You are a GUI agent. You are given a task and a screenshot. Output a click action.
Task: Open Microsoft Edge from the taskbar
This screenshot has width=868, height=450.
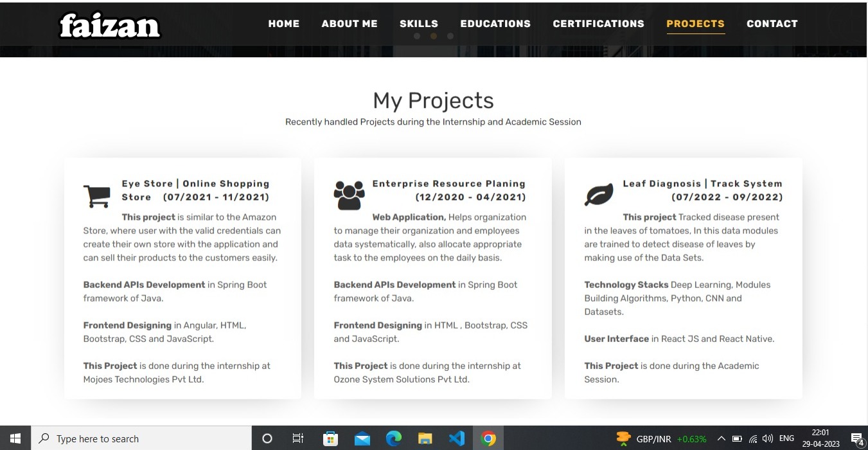[393, 438]
